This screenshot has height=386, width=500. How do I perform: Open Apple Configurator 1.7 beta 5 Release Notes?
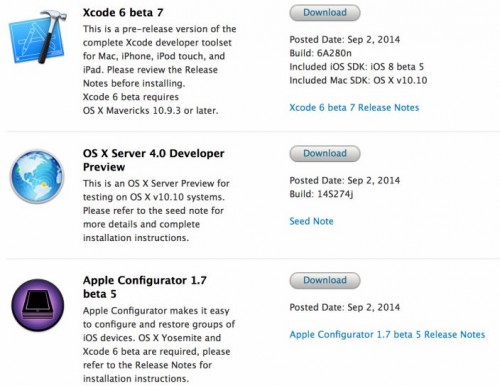coord(387,335)
